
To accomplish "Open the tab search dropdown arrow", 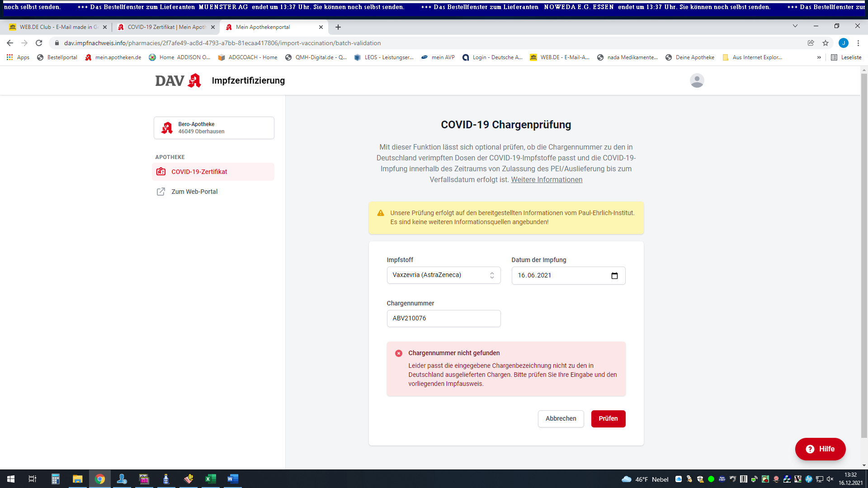I will point(795,26).
